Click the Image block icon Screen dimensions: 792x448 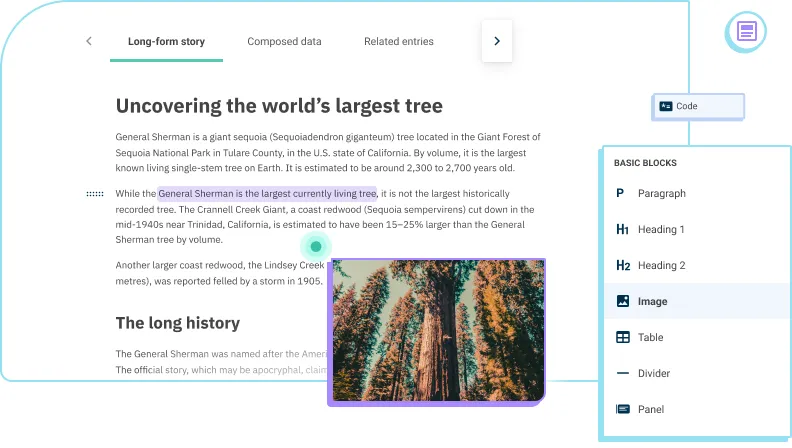(623, 301)
